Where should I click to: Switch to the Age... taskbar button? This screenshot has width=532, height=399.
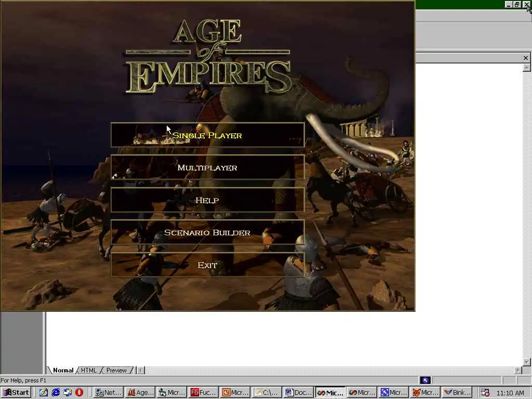click(x=140, y=393)
